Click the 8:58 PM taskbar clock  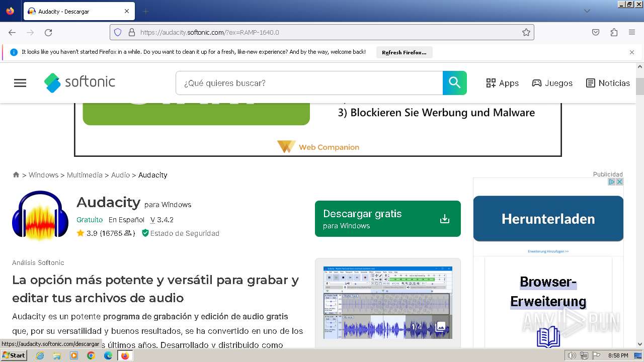tap(618, 355)
